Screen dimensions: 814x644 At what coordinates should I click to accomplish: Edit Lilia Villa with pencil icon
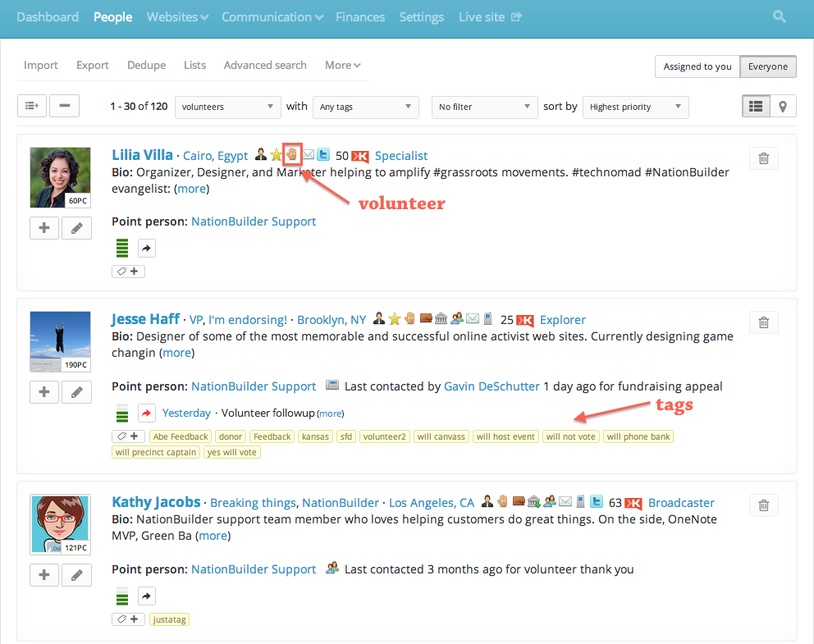(76, 228)
